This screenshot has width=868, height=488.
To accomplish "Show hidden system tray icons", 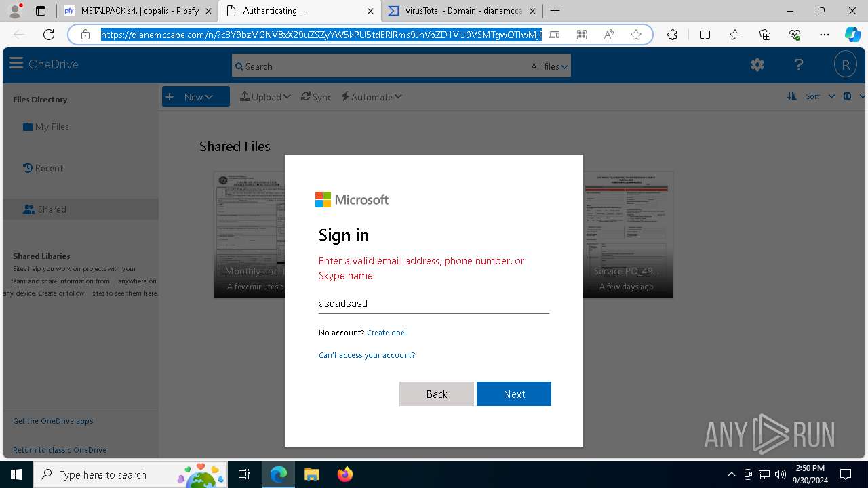I will point(731,474).
